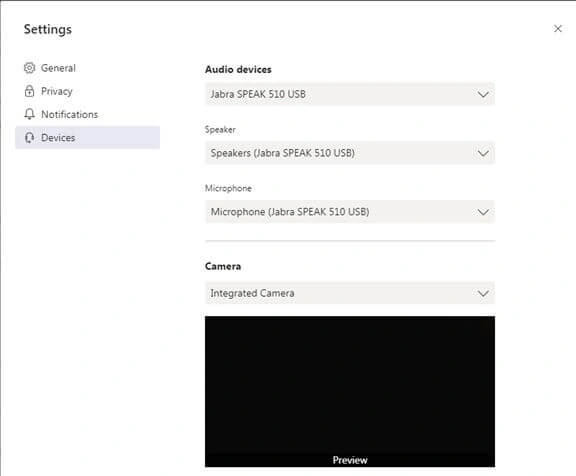Open the Jabra SPEAK 510 USB audio device dropdown
This screenshot has height=476, width=576.
(350, 94)
